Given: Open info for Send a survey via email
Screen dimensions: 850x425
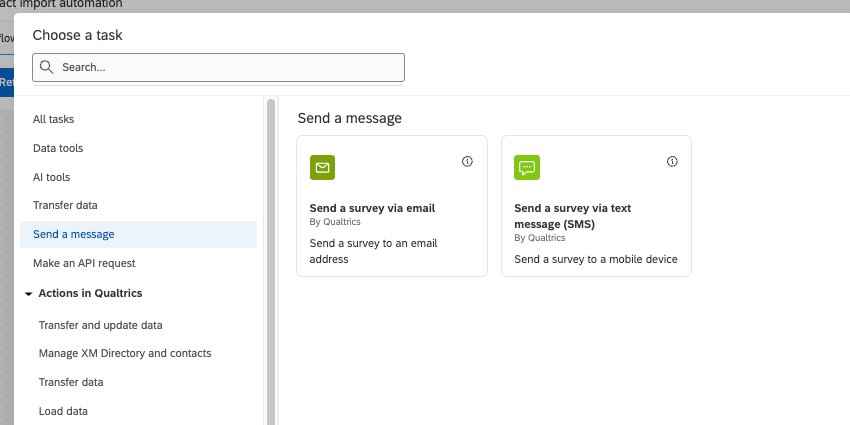Looking at the screenshot, I should click(467, 161).
